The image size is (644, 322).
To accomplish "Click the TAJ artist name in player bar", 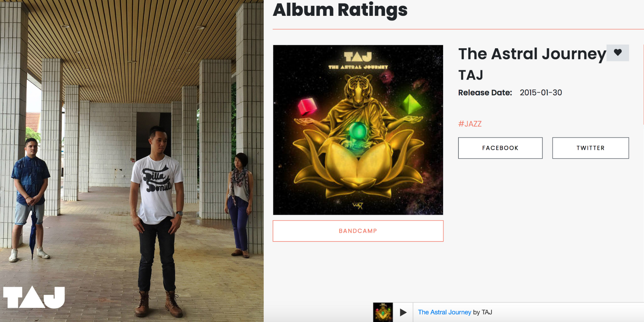I will coord(487,312).
